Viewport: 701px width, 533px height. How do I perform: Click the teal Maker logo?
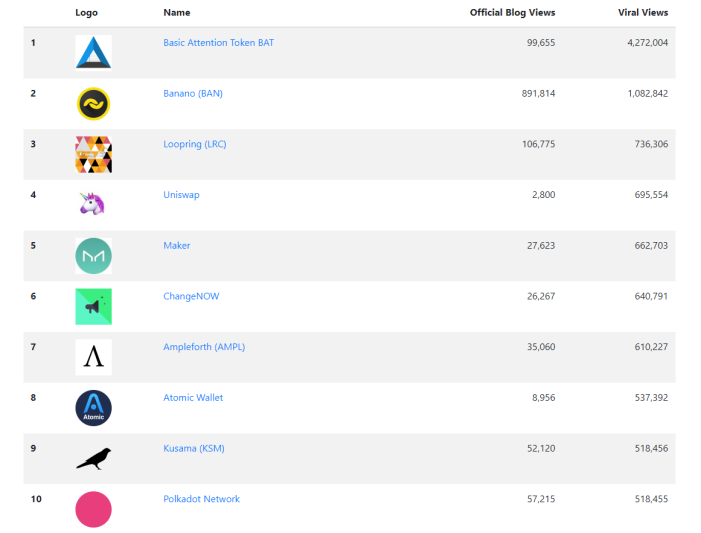[93, 256]
